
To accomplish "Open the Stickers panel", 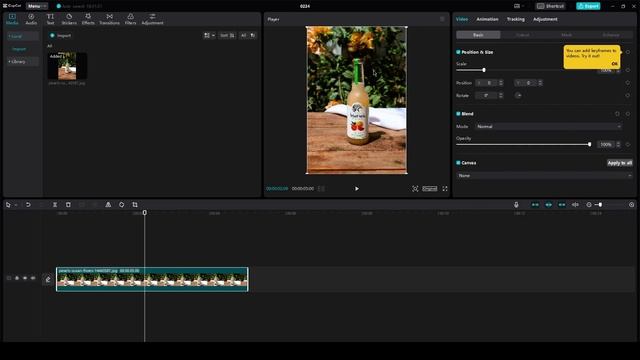I will (69, 19).
